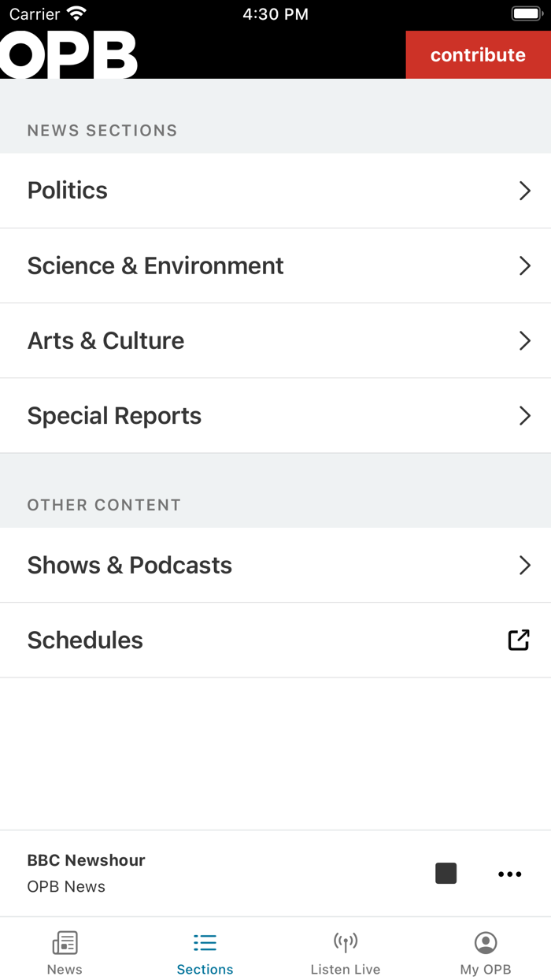Viewport: 551px width, 980px height.
Task: Stop the BBC Newshour playback
Action: coord(446,873)
